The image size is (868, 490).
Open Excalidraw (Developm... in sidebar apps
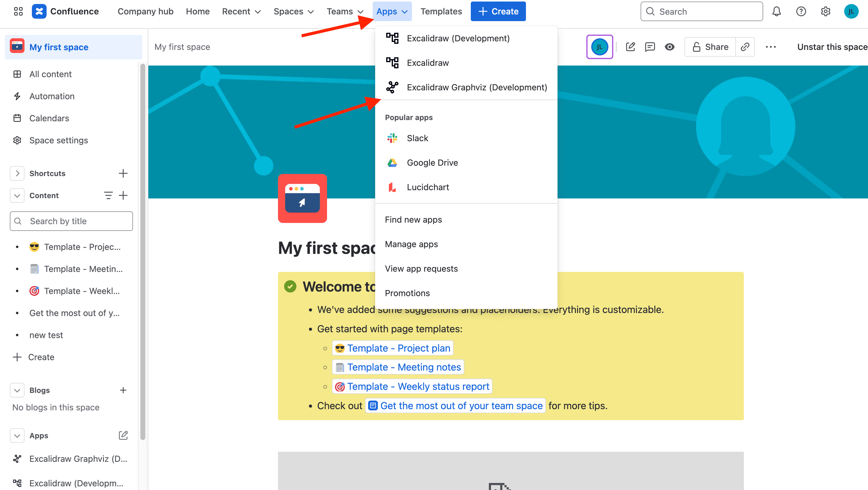tap(71, 483)
